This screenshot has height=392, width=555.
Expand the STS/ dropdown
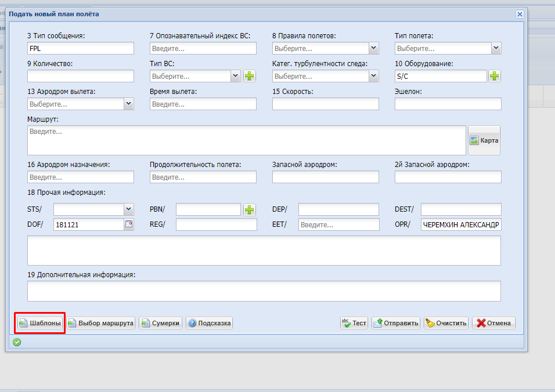point(129,209)
